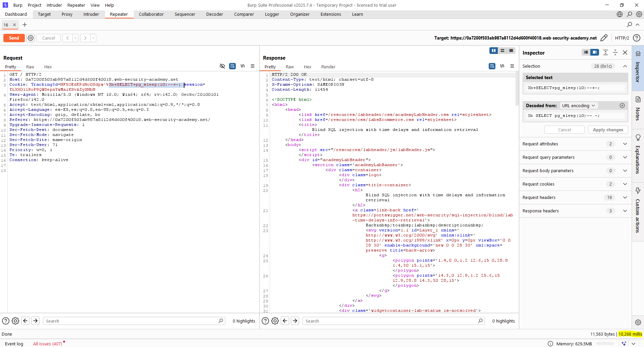Toggle show newline characters in response

pyautogui.click(x=502, y=66)
